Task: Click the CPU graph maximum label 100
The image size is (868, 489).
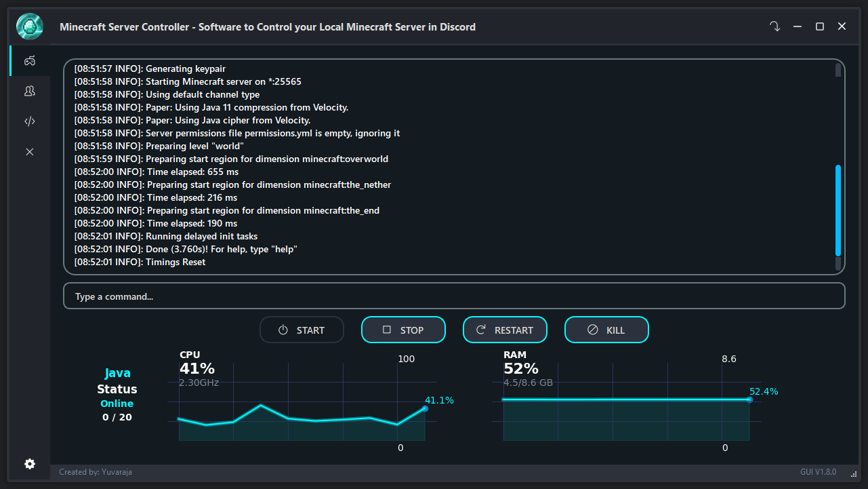Action: pos(407,359)
